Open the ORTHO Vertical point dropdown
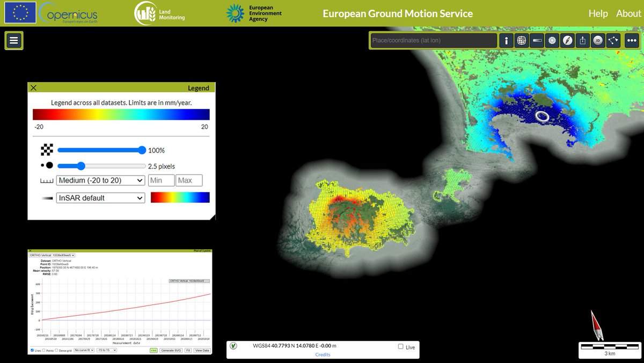This screenshot has width=644, height=363. [52, 255]
